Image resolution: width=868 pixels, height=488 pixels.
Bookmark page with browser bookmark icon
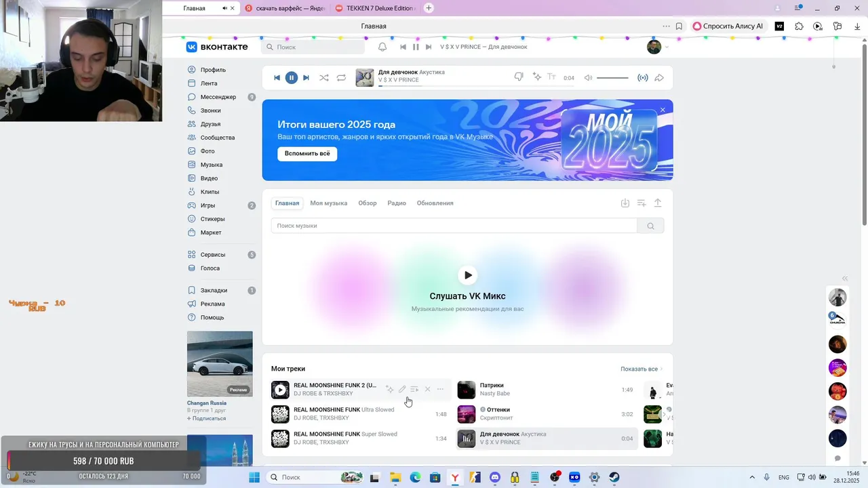click(x=679, y=26)
